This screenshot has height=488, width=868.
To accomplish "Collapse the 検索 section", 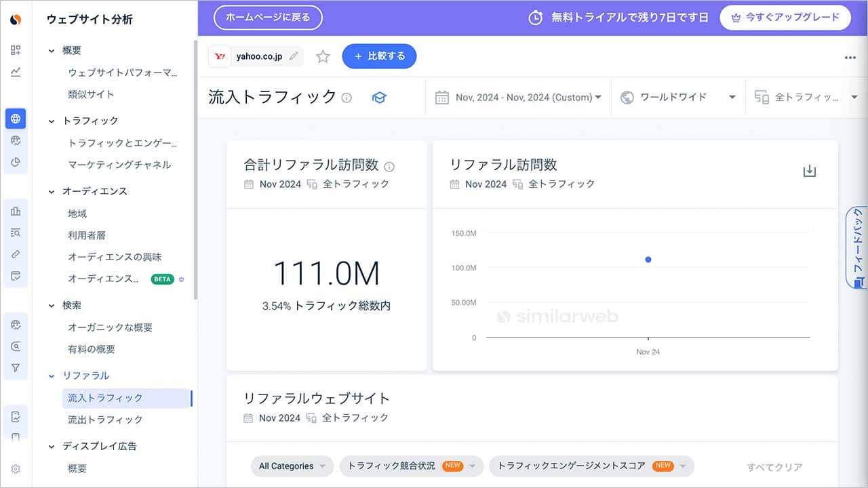I will [51, 306].
